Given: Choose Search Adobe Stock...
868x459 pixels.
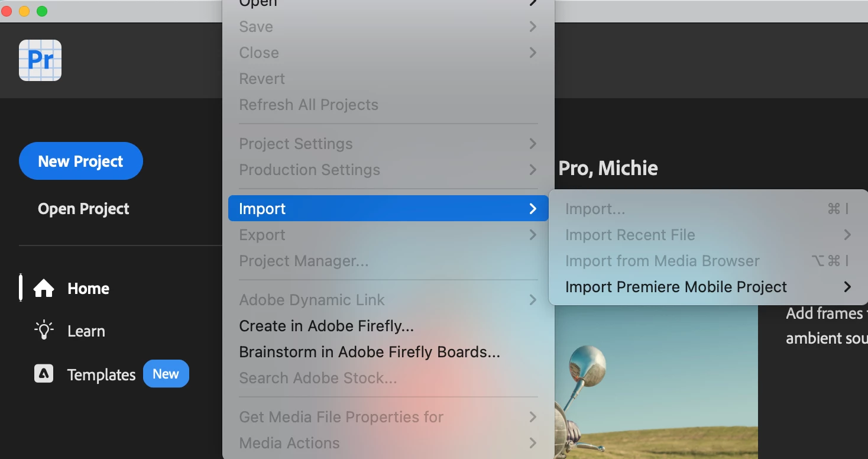Looking at the screenshot, I should pos(388,378).
